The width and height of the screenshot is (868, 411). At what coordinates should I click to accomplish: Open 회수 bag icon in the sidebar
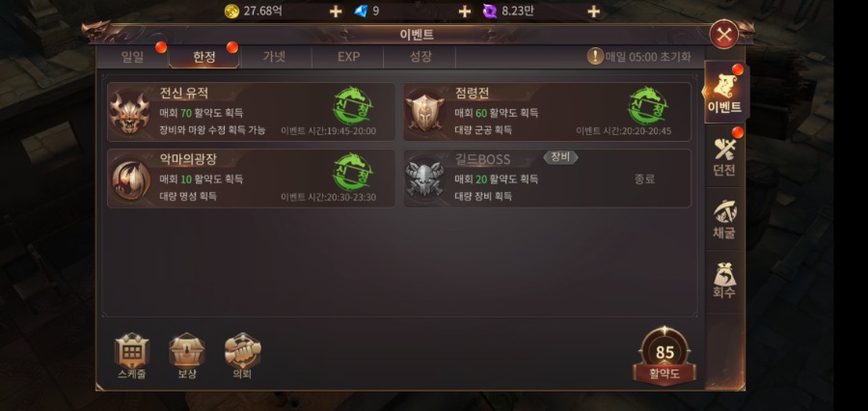724,281
